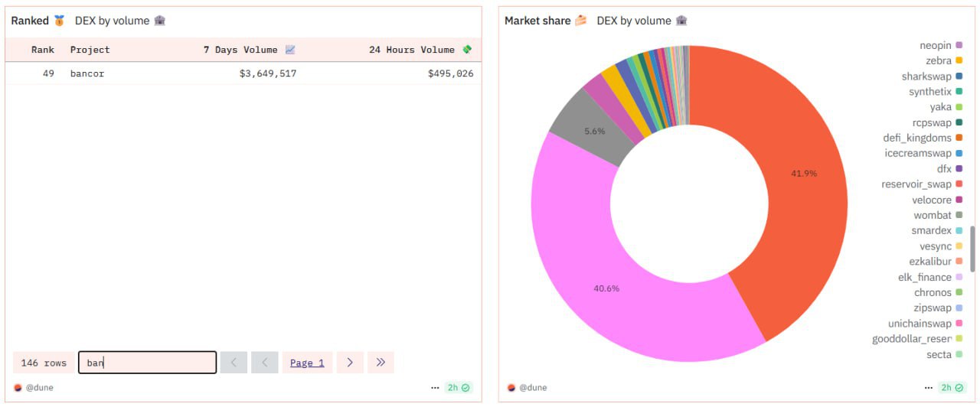980x407 pixels.
Task: Click the 2h refresh status in Market share panel
Action: 952,388
